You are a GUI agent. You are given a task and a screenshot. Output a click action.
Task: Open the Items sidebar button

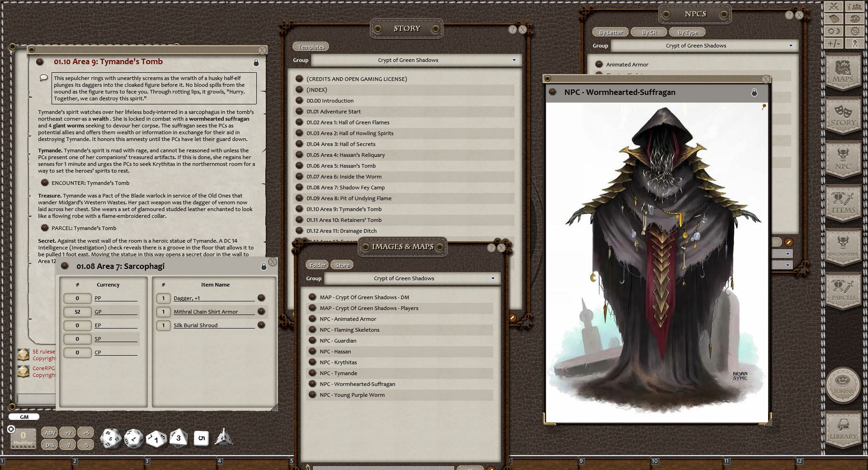pos(843,204)
